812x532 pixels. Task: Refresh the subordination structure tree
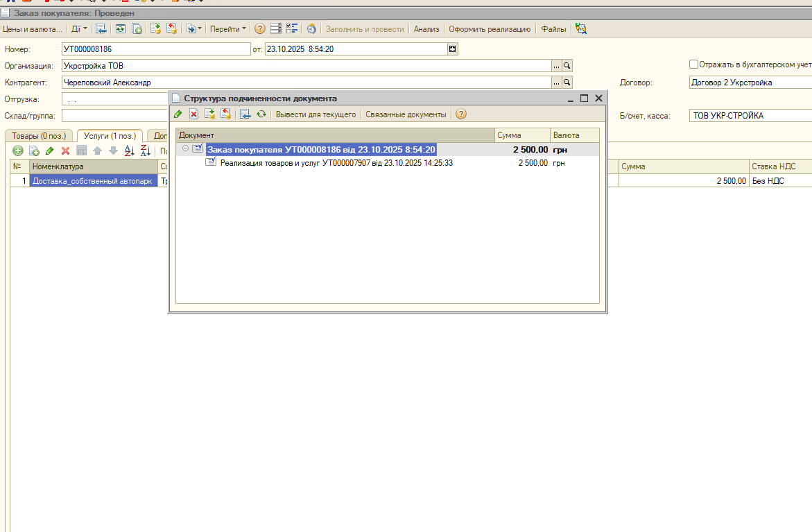(261, 114)
